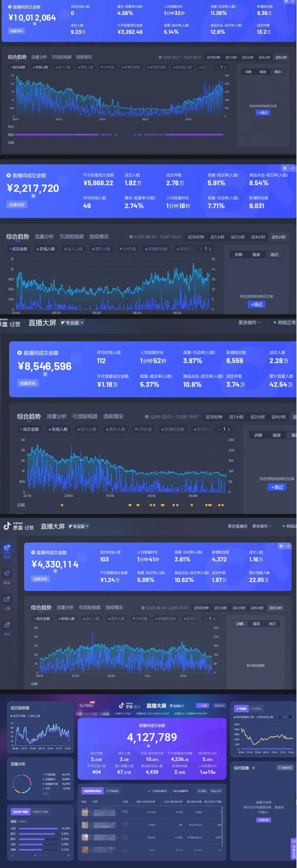Screen dimensions: 297x868
Task: Click swap-arrows icon on ¥4,330,114 card
Action: pos(288,546)
